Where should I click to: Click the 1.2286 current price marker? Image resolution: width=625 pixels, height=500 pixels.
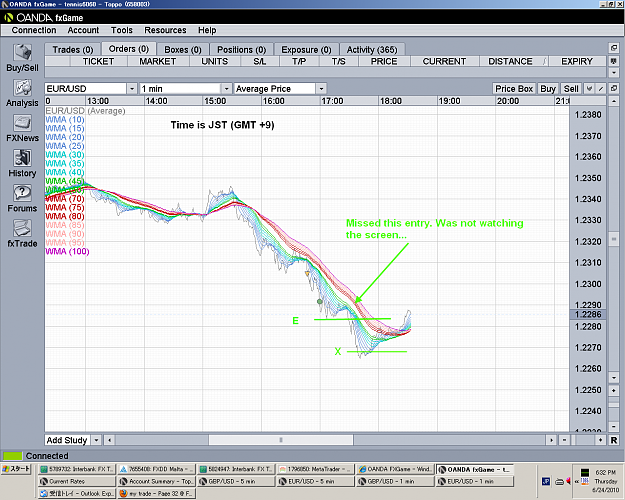(x=588, y=314)
